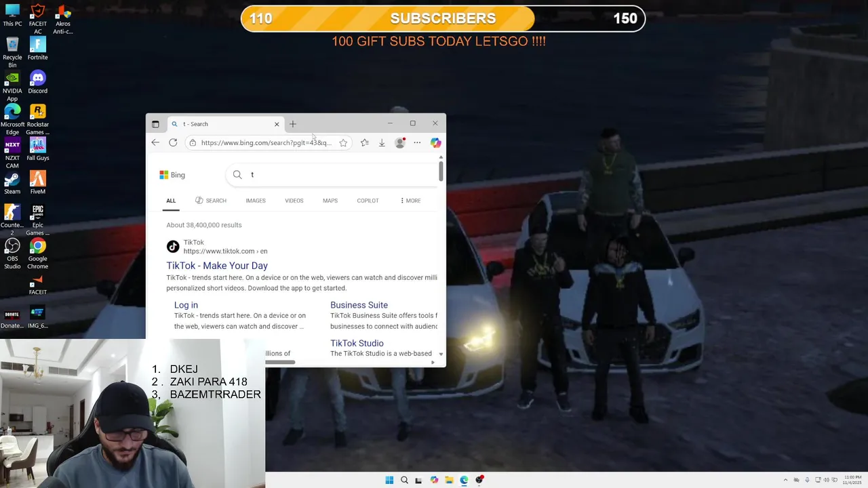868x488 pixels.
Task: View site information lock icon
Action: click(x=193, y=143)
